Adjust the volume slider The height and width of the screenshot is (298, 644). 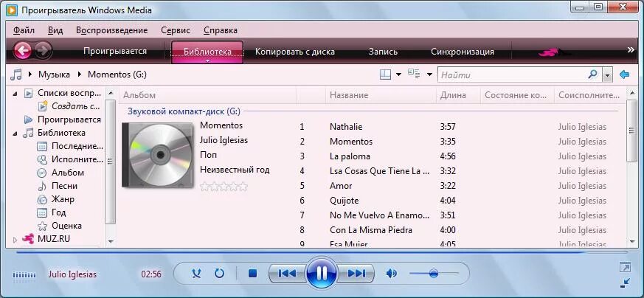[434, 274]
